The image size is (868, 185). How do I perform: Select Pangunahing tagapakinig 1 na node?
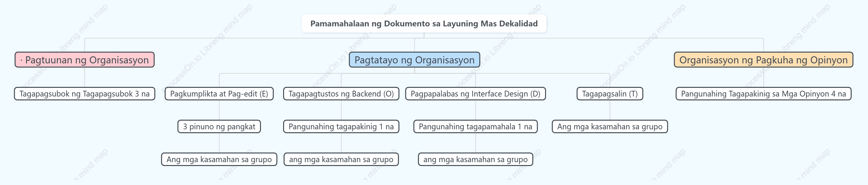[x=341, y=126]
